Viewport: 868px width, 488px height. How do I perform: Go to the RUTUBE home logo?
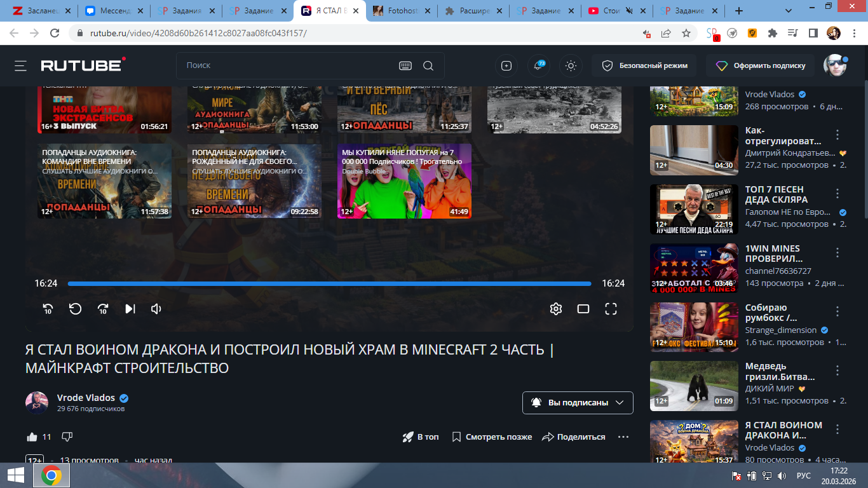(83, 65)
